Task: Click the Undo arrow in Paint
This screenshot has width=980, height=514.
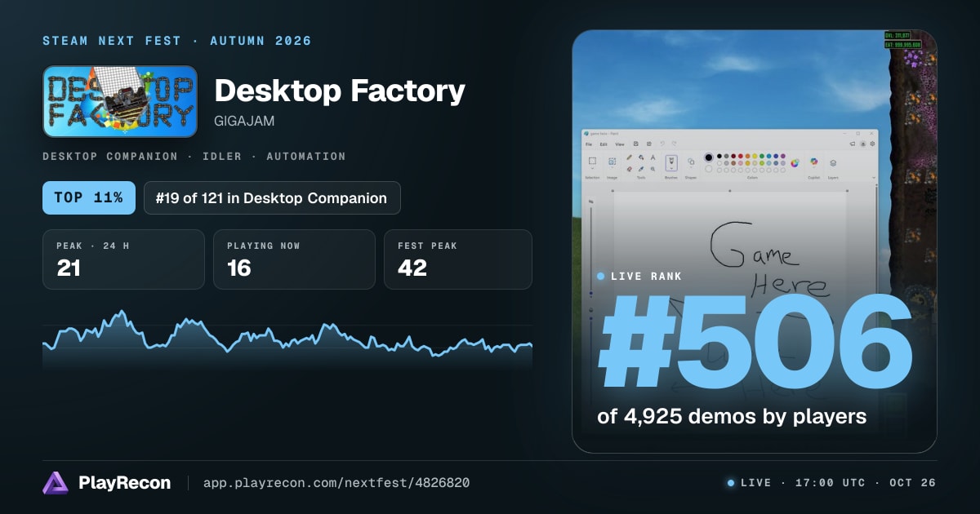Action: coord(662,144)
